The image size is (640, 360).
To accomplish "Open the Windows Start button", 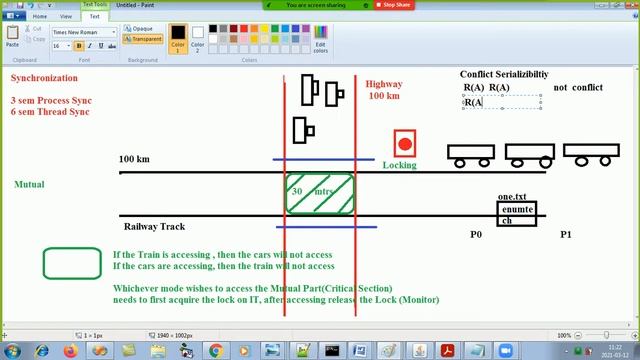I will [12, 351].
